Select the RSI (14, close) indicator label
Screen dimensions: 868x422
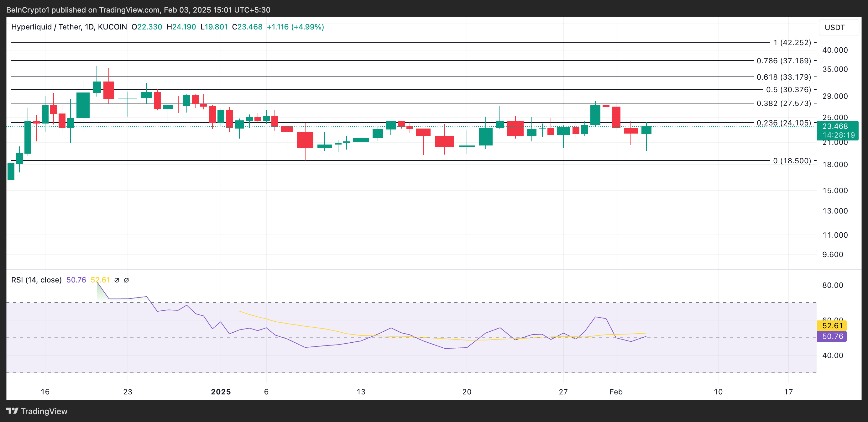(x=36, y=280)
